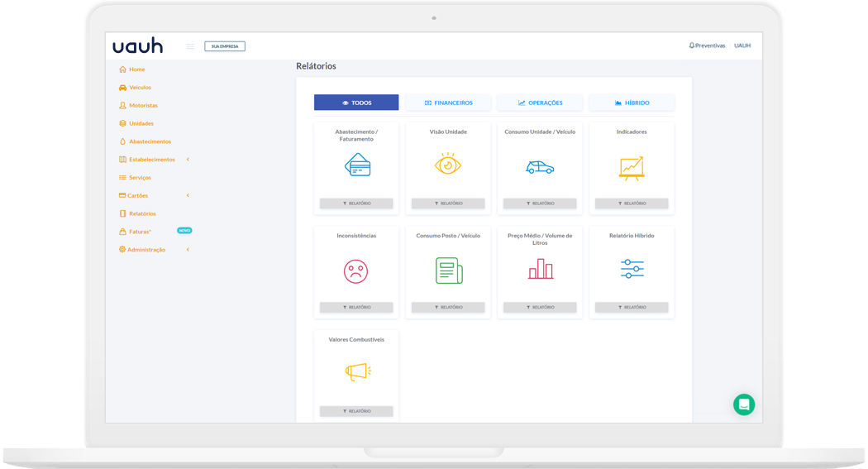Expand the Estabelecimentos submenu chevron
868x469 pixels.
pos(188,160)
